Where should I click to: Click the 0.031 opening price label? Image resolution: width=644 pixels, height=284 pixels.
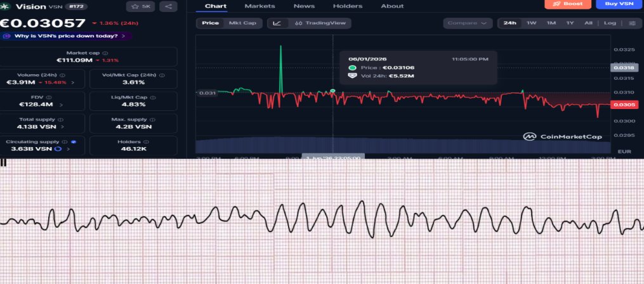click(207, 93)
